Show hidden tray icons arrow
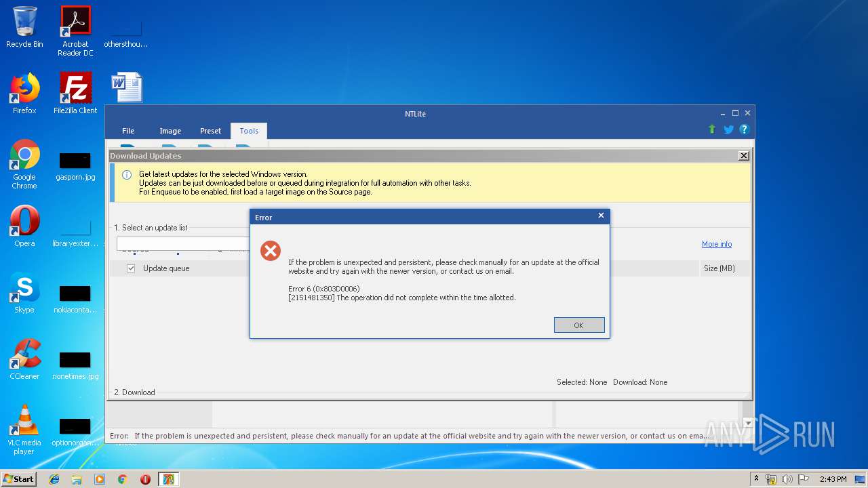This screenshot has width=868, height=488. (x=757, y=479)
